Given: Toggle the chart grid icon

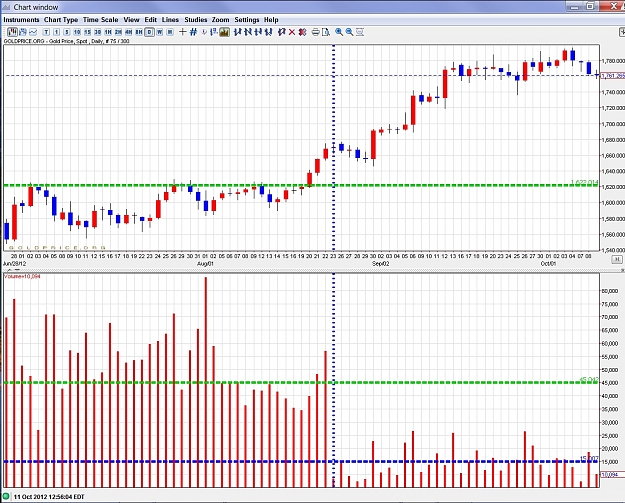Looking at the screenshot, I should [193, 32].
